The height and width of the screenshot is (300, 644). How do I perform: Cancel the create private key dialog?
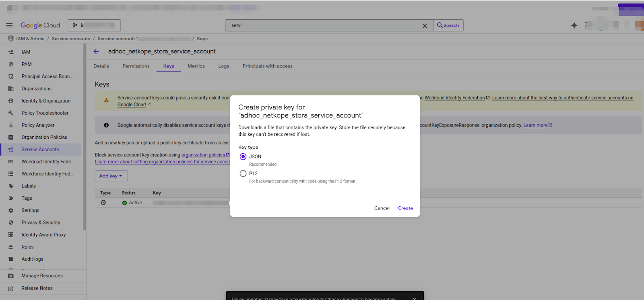[382, 208]
